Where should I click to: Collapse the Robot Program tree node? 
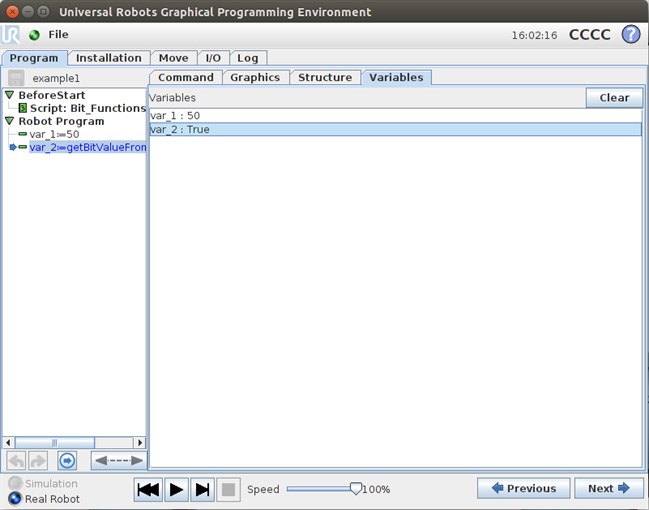pos(10,121)
